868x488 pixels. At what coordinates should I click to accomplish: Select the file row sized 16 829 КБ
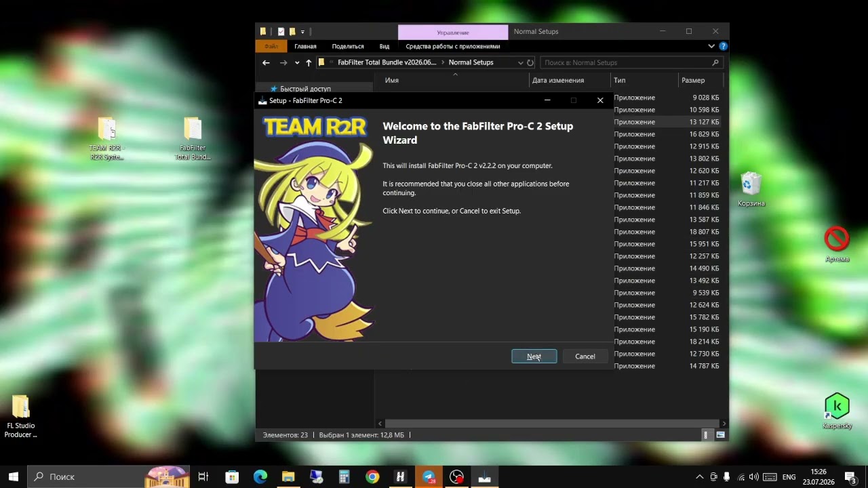tap(668, 134)
